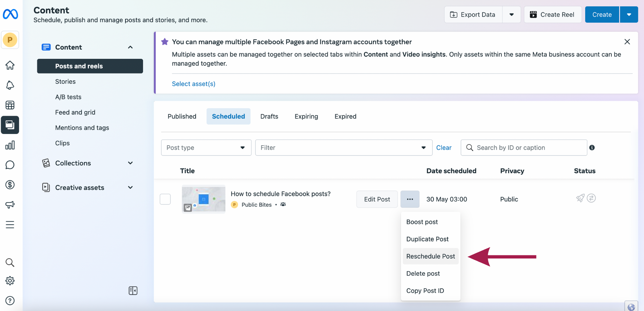Screen dimensions: 644x311
Task: Open Insights bar chart icon
Action: pos(10,145)
